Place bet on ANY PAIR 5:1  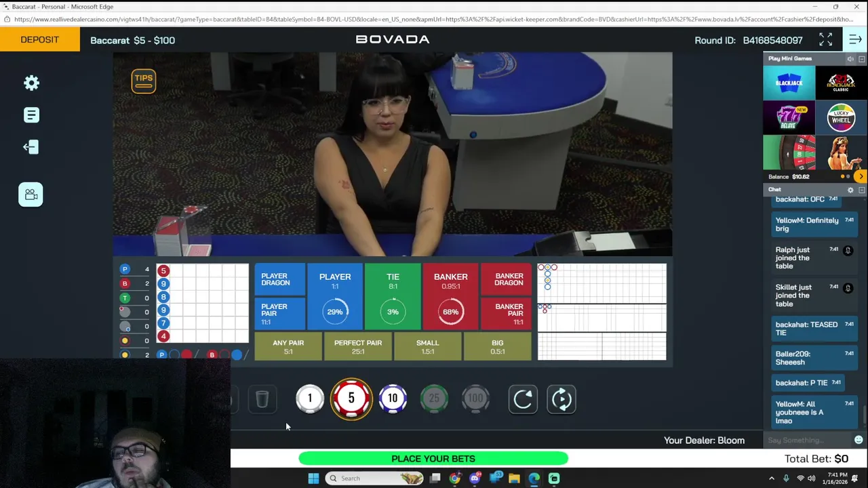click(x=288, y=347)
